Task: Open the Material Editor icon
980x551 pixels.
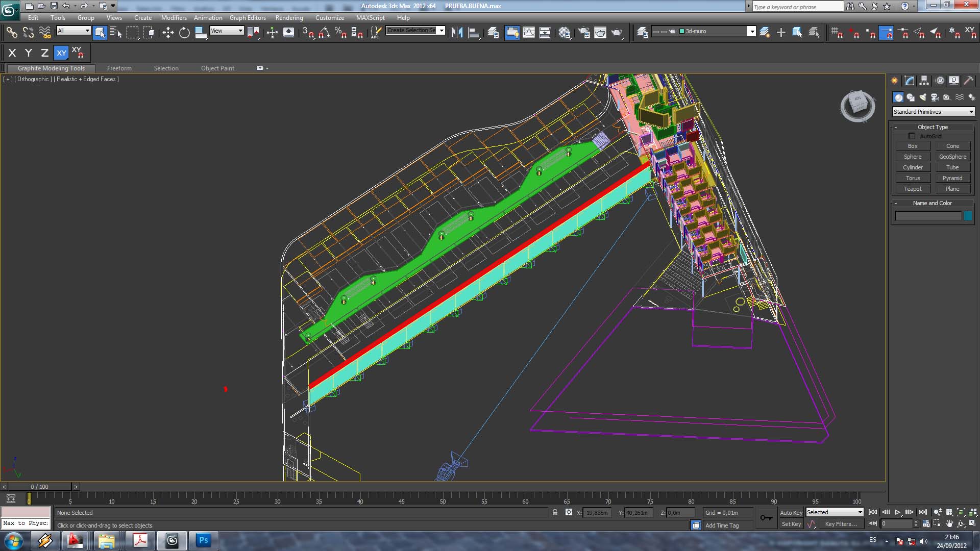Action: (565, 33)
